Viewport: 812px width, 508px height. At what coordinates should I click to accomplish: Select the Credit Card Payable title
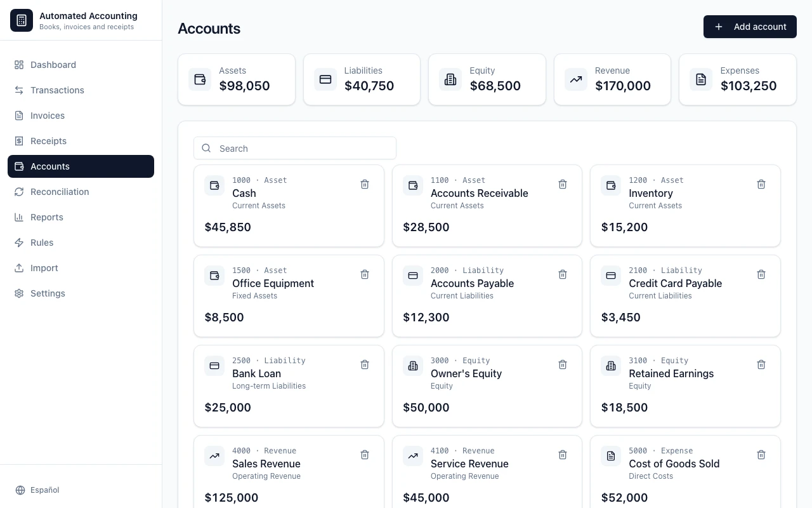tap(675, 283)
